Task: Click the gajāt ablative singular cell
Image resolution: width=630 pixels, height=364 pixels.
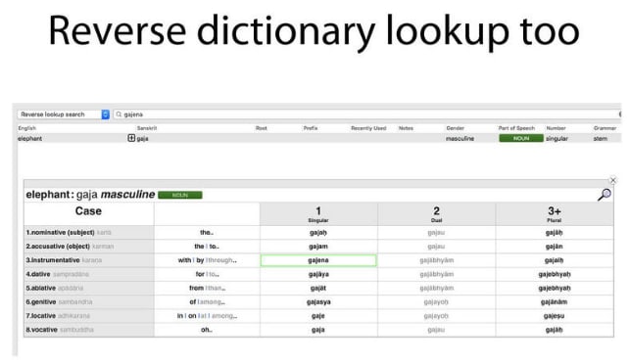Action: click(x=318, y=288)
